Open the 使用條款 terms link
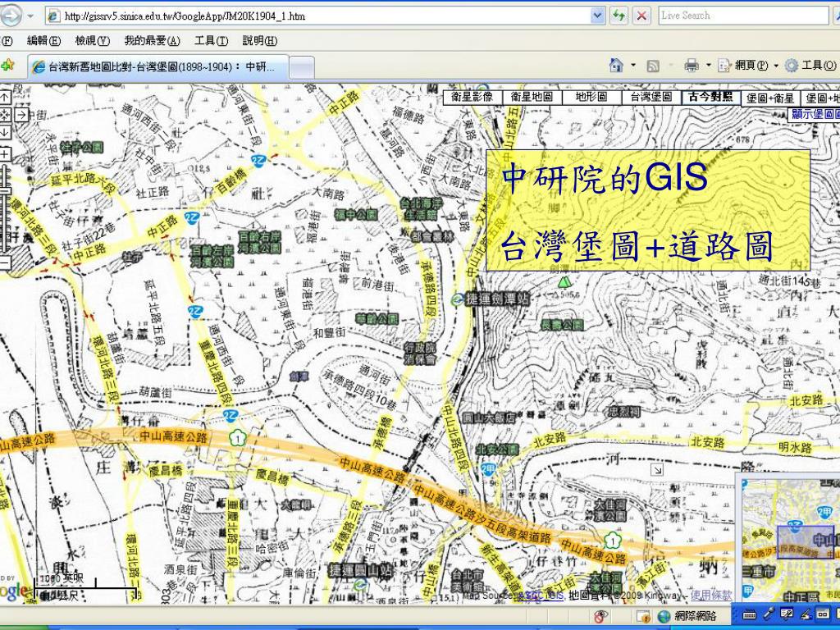 [x=711, y=595]
